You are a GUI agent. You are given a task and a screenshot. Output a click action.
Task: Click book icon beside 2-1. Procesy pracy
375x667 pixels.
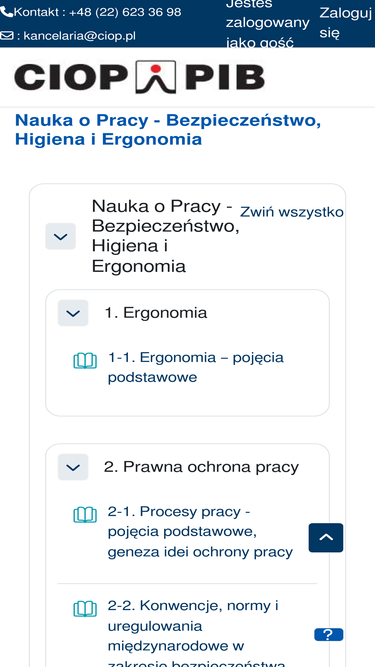85,515
